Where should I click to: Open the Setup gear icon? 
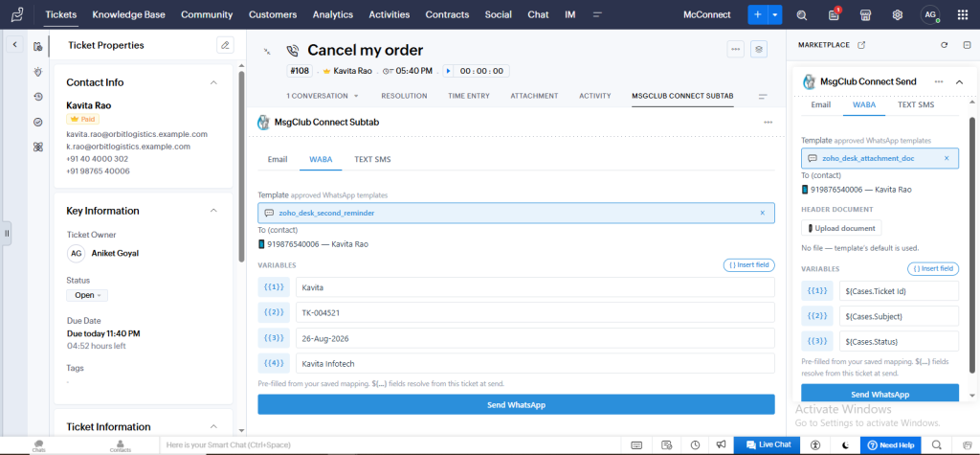pyautogui.click(x=898, y=15)
